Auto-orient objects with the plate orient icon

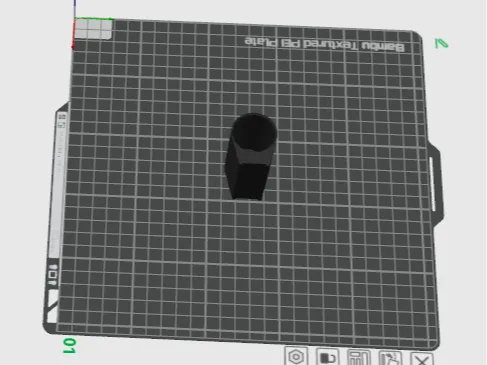(390, 359)
